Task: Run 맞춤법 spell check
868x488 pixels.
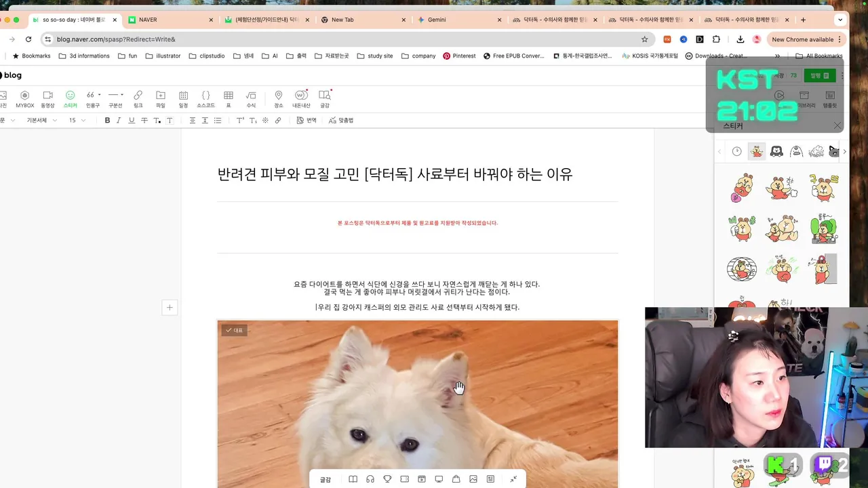Action: [341, 120]
